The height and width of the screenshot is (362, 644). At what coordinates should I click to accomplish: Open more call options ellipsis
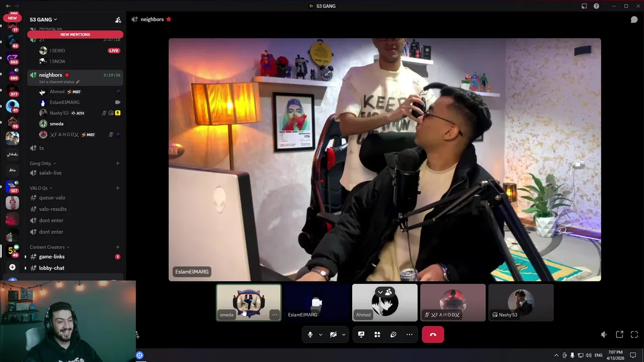[410, 334]
